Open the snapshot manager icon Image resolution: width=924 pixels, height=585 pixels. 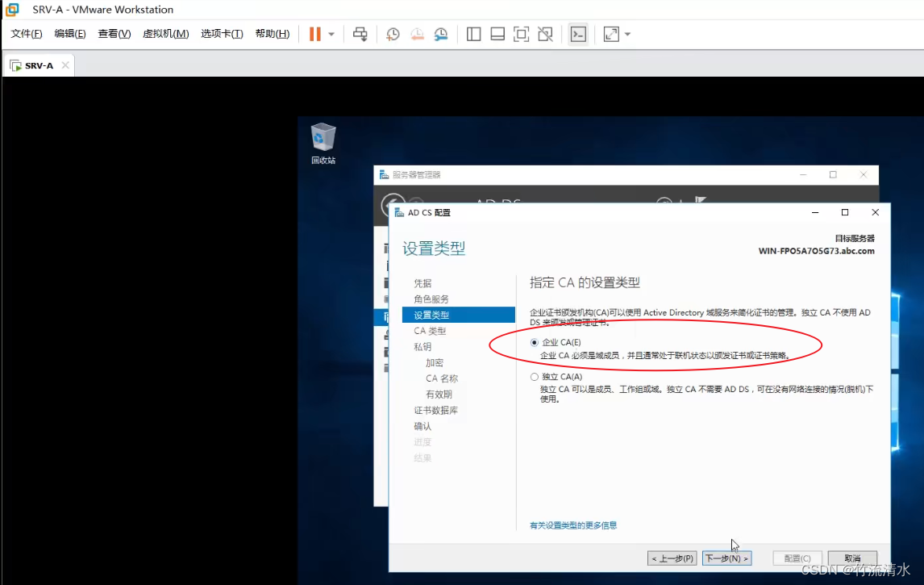tap(441, 34)
